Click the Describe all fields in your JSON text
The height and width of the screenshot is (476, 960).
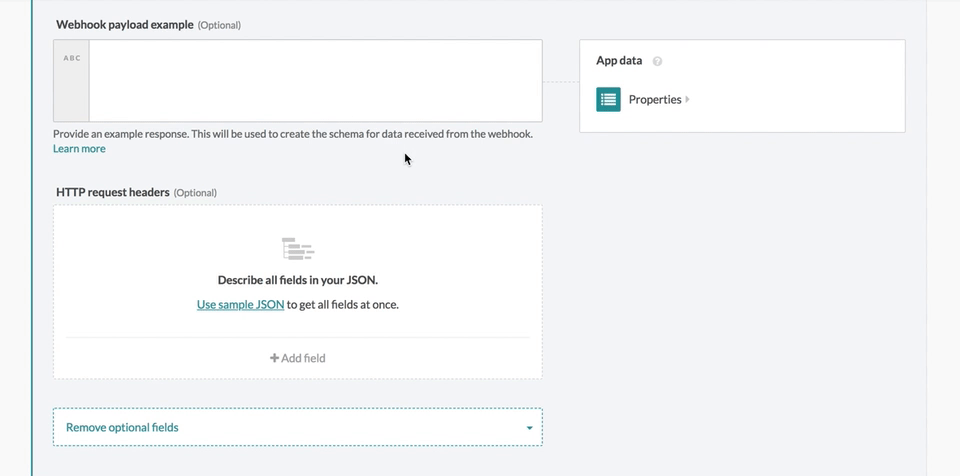tap(298, 280)
